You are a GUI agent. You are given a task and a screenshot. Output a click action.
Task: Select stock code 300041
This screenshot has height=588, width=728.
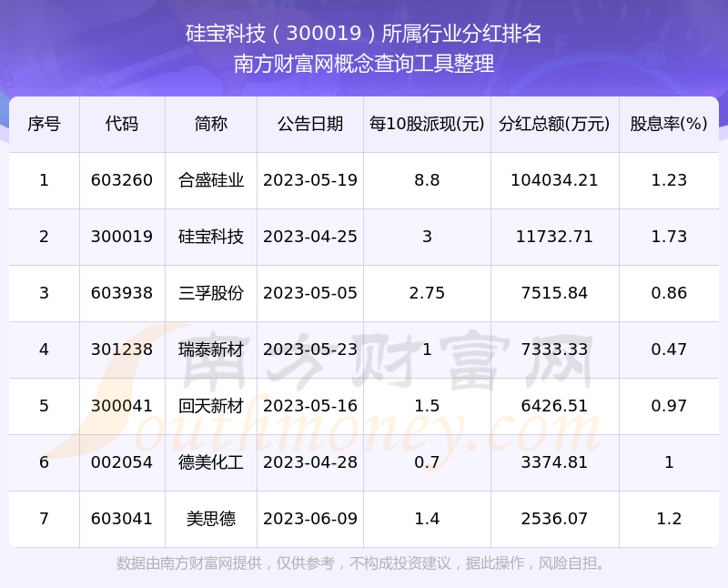[122, 406]
